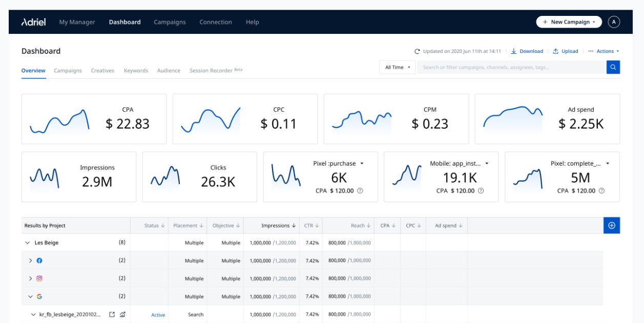Click the user avatar A icon

[x=614, y=22]
